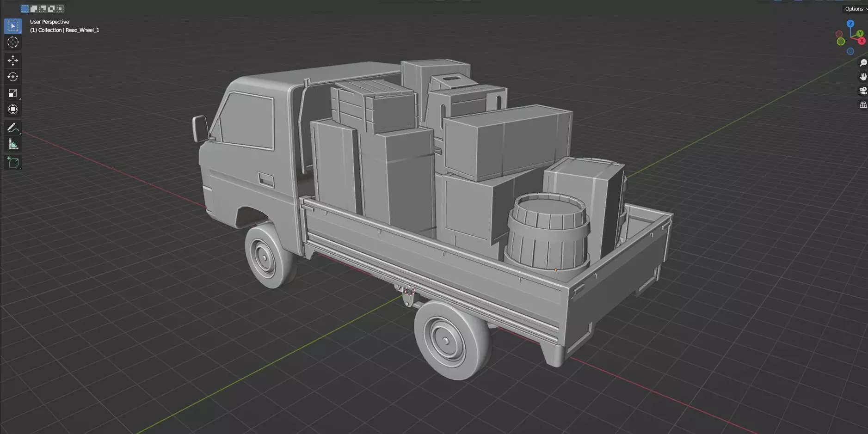Select the truck cab door handle

[x=266, y=180]
